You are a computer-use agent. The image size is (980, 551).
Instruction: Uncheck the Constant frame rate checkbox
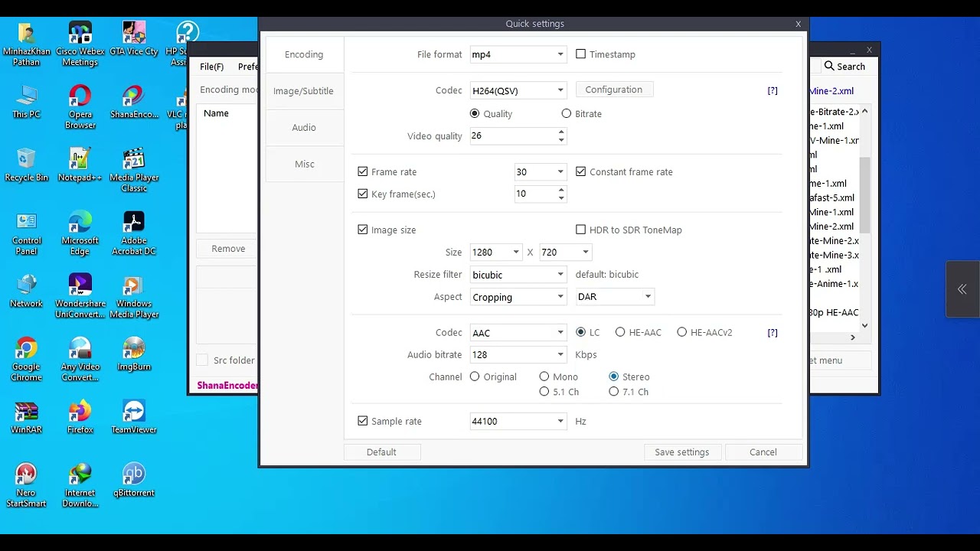580,171
